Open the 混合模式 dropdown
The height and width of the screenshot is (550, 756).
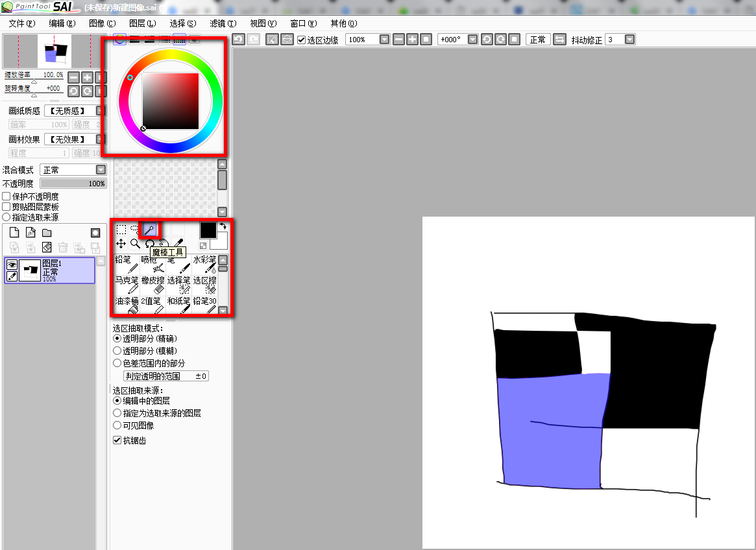click(x=101, y=170)
